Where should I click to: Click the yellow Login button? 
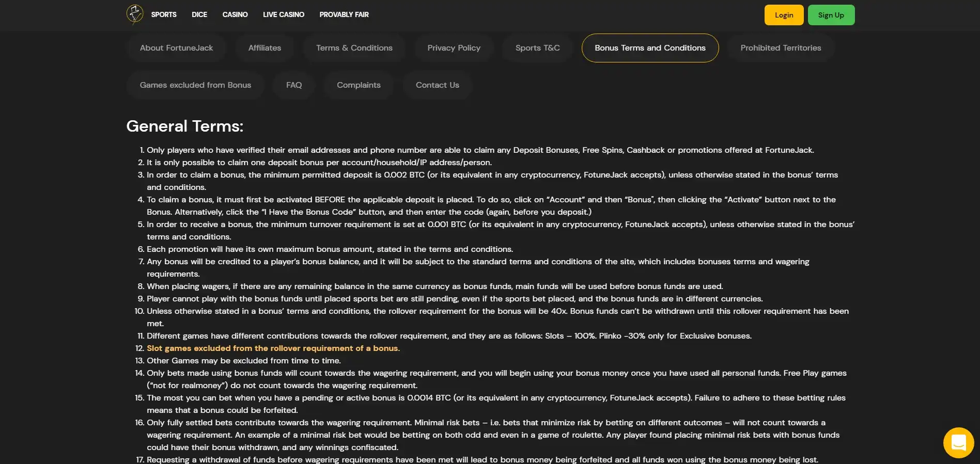(x=784, y=15)
